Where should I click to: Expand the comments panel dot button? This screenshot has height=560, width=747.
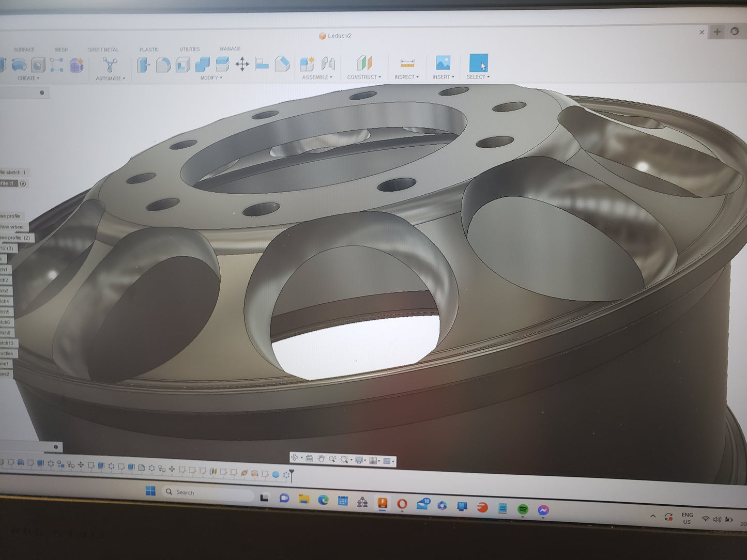coord(56,446)
